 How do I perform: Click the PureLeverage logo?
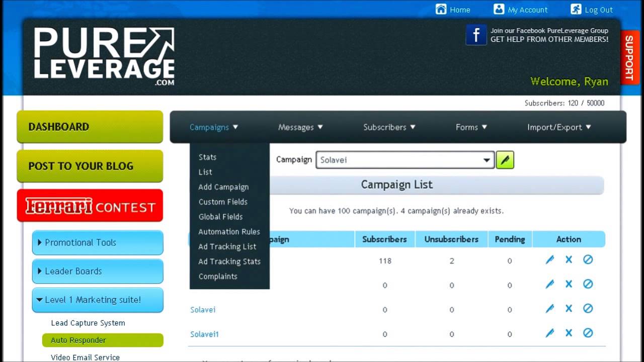pos(104,56)
